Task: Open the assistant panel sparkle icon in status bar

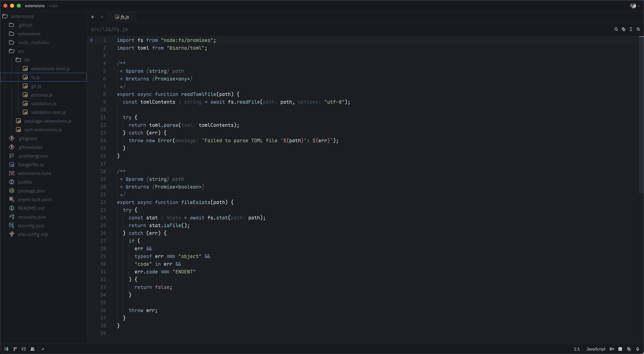Action: point(629,349)
